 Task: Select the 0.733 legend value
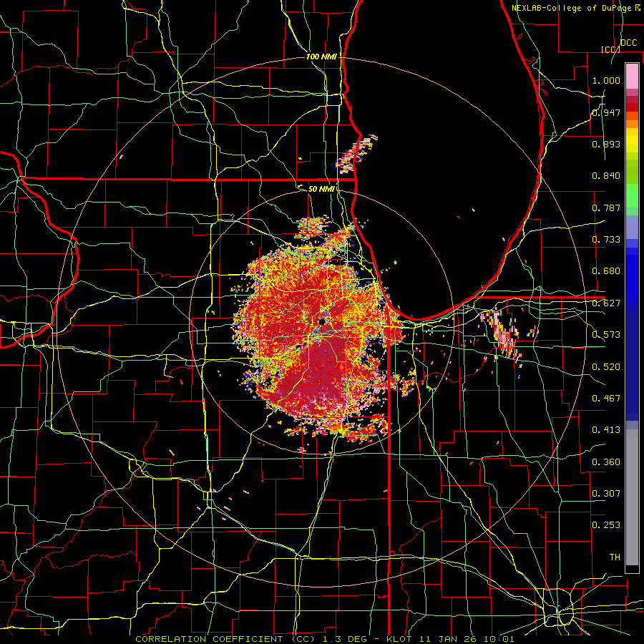606,240
